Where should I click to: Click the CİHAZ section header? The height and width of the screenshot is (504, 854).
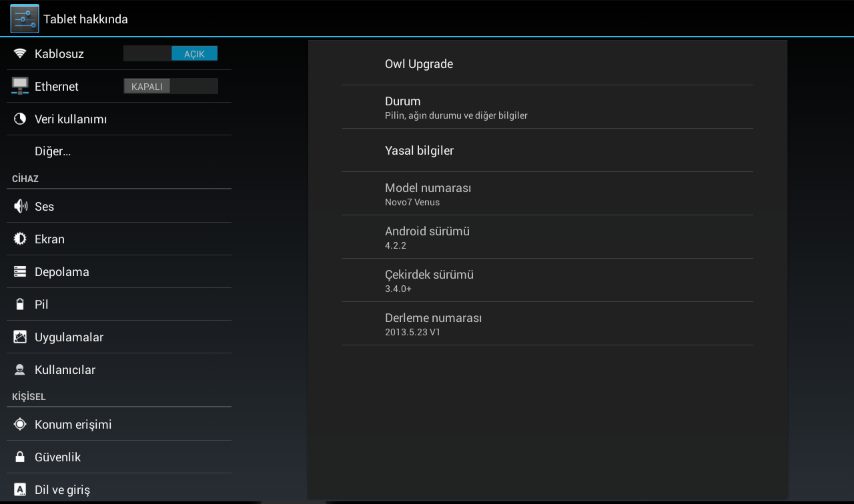click(25, 179)
